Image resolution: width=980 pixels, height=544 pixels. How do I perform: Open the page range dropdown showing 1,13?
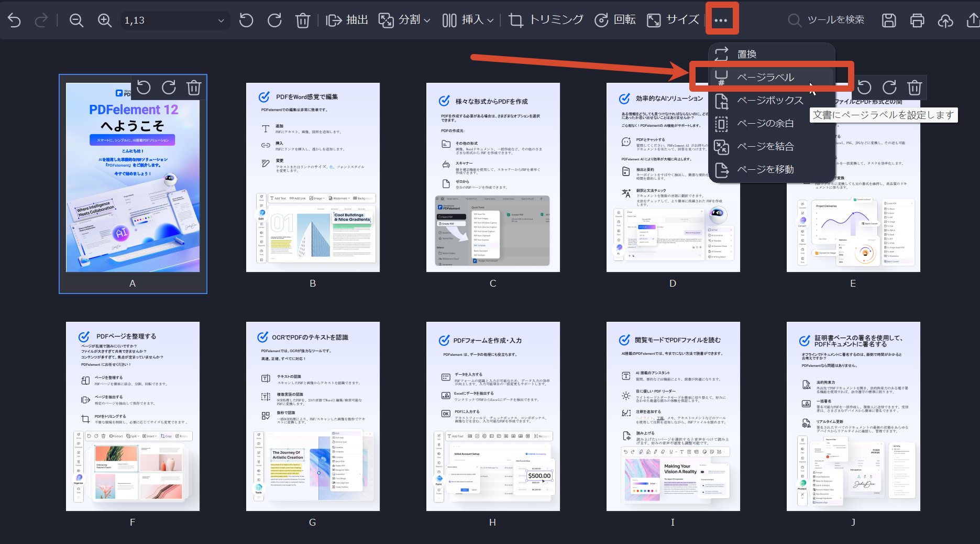[x=174, y=20]
